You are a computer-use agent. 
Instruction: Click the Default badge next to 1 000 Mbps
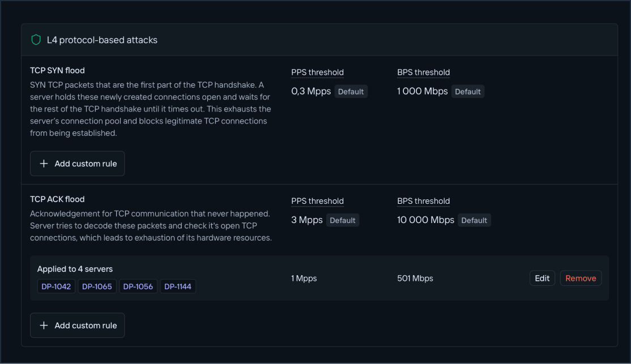(468, 91)
